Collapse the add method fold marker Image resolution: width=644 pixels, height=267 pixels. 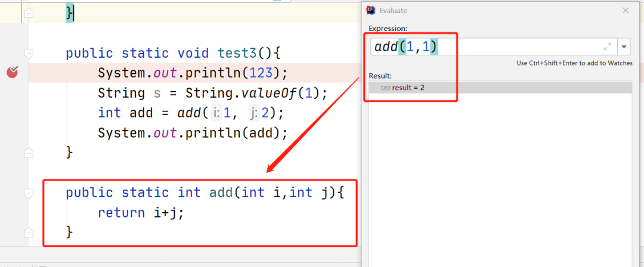coord(28,193)
